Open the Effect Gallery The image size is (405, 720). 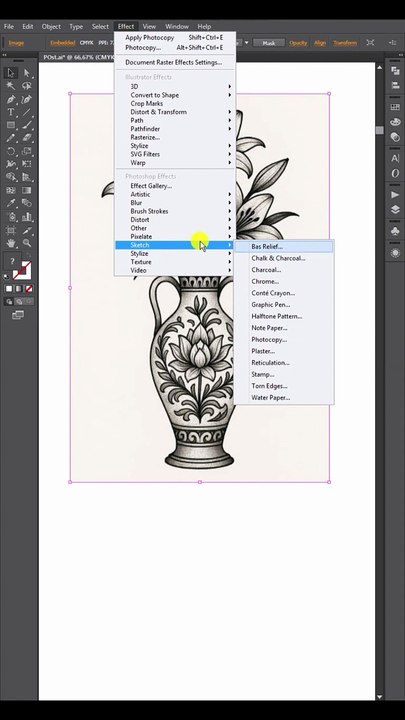175,186
